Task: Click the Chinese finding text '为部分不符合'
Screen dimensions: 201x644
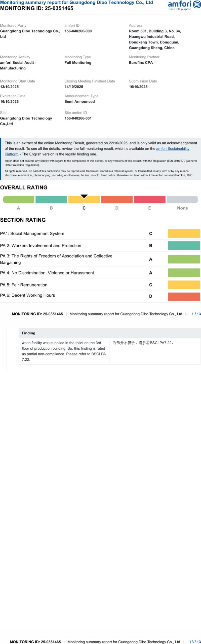Action: (x=143, y=343)
